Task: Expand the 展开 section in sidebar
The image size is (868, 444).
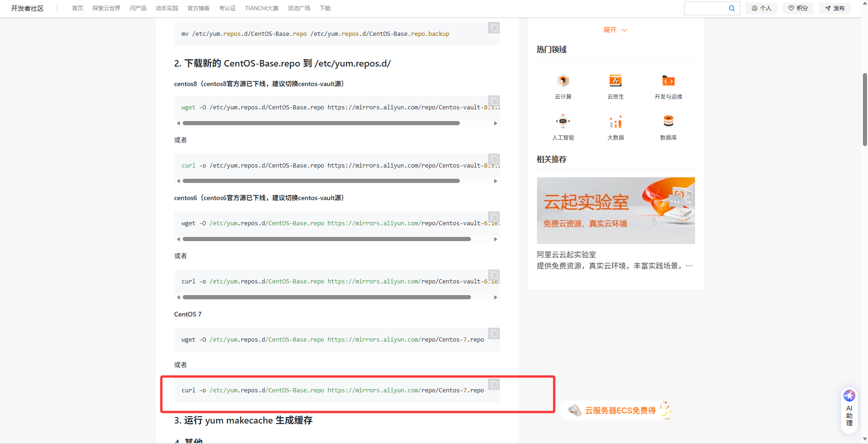Action: coord(615,30)
